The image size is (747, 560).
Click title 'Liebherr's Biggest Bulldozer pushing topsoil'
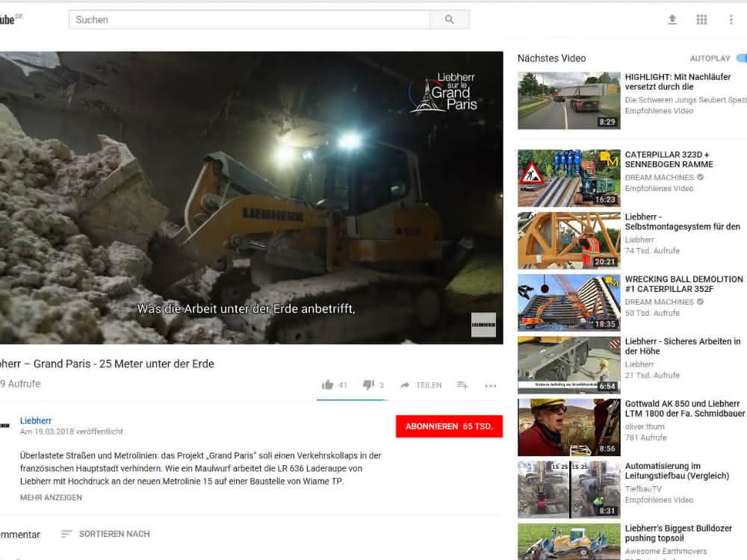point(678,533)
